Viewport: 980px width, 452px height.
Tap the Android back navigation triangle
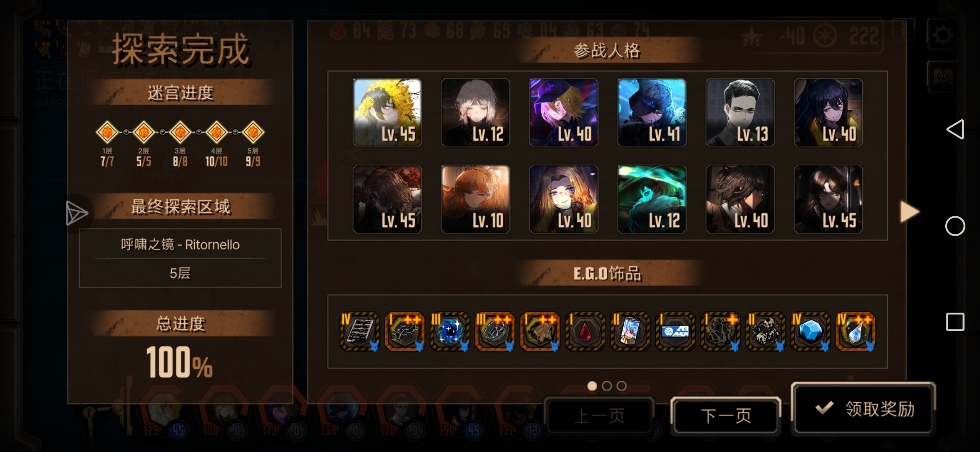click(955, 129)
